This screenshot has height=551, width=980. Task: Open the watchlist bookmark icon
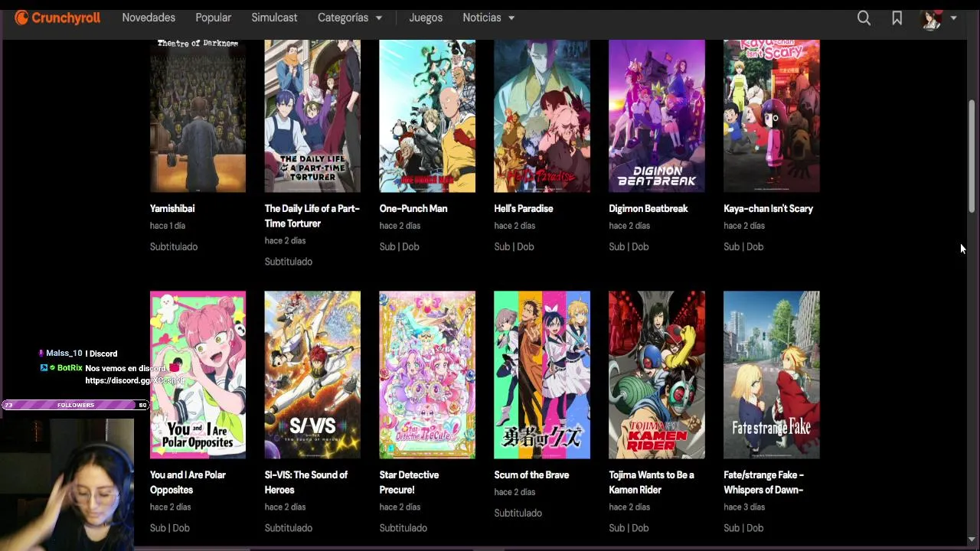pos(897,18)
